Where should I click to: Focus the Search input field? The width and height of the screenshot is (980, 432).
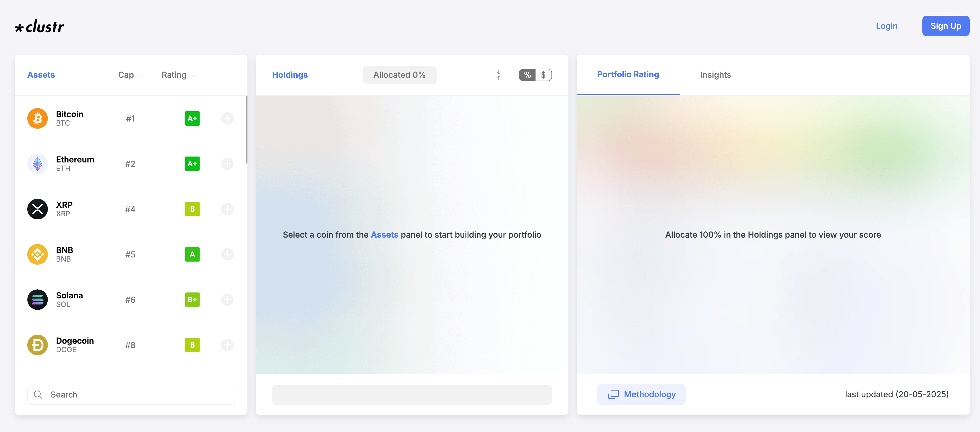click(131, 395)
